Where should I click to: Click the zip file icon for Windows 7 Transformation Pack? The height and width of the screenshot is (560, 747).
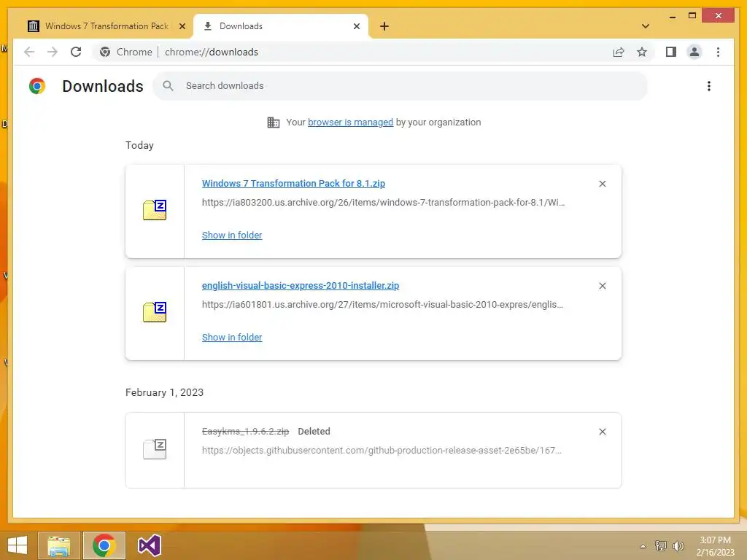pyautogui.click(x=155, y=210)
